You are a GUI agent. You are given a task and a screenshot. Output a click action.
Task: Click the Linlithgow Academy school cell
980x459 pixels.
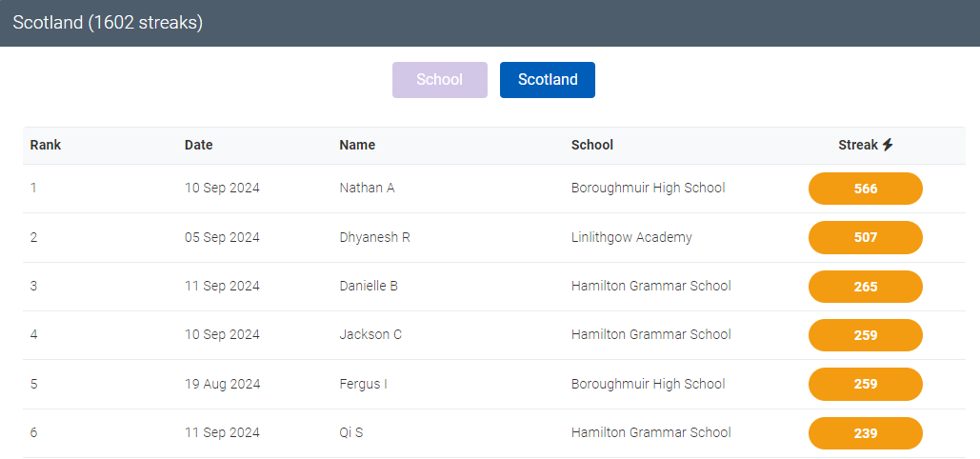pyautogui.click(x=631, y=237)
